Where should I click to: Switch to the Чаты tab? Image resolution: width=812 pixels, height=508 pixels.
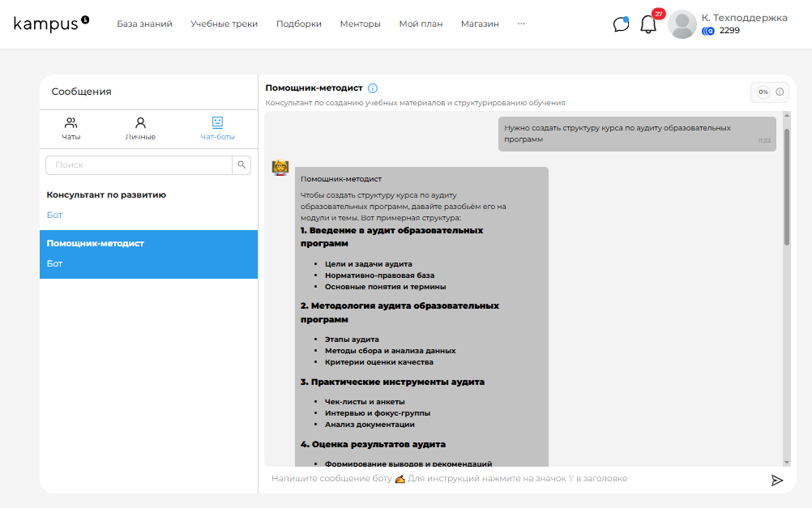[71, 129]
